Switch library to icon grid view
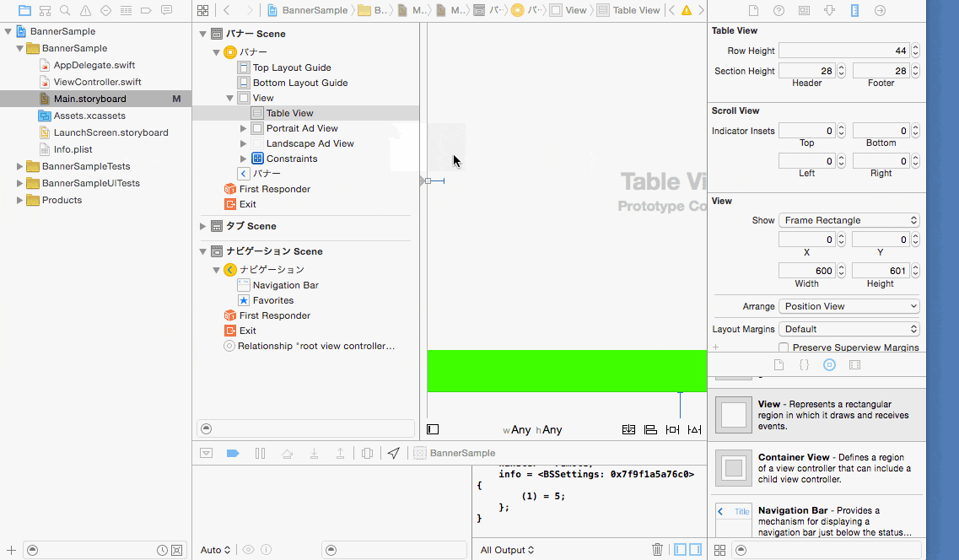This screenshot has width=959, height=560. click(x=719, y=550)
